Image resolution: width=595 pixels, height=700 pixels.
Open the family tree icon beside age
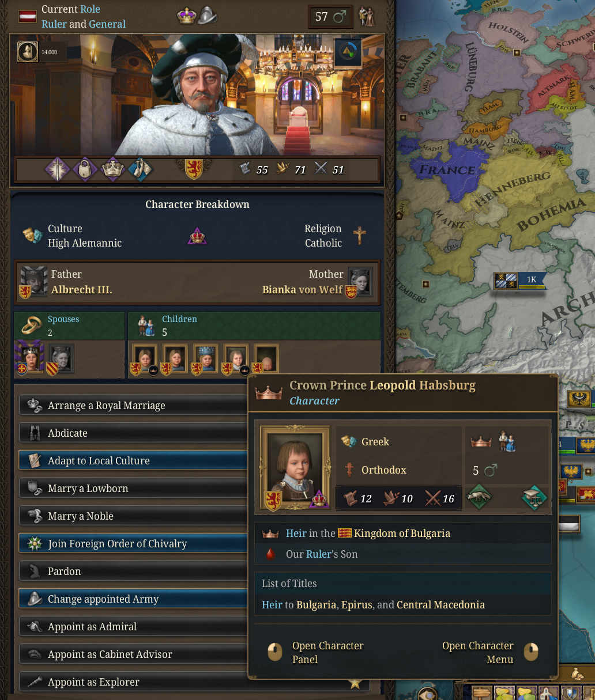pyautogui.click(x=367, y=17)
